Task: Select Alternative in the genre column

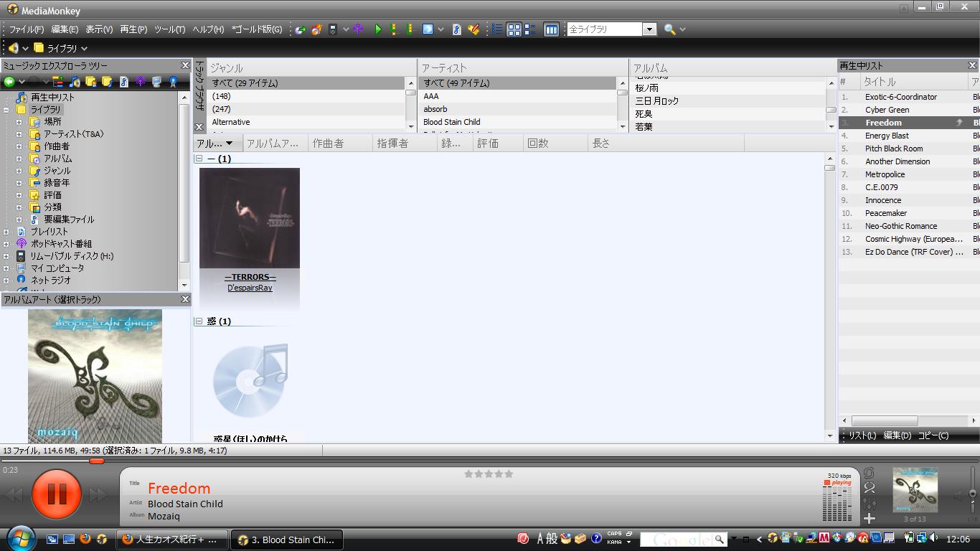Action: [231, 122]
